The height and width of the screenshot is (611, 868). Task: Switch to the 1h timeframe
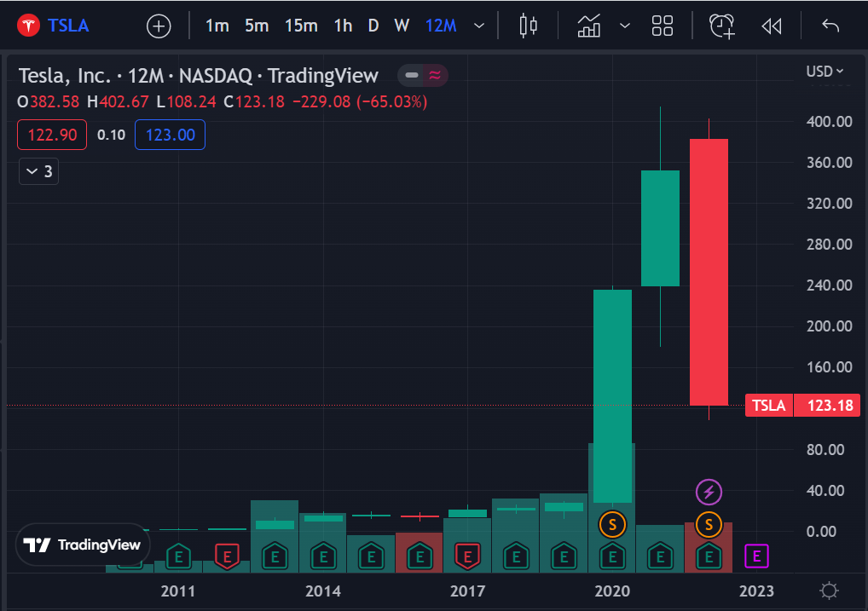click(x=343, y=26)
